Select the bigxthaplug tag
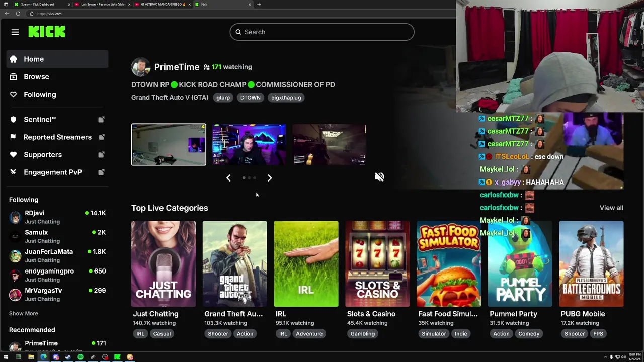 pyautogui.click(x=286, y=98)
